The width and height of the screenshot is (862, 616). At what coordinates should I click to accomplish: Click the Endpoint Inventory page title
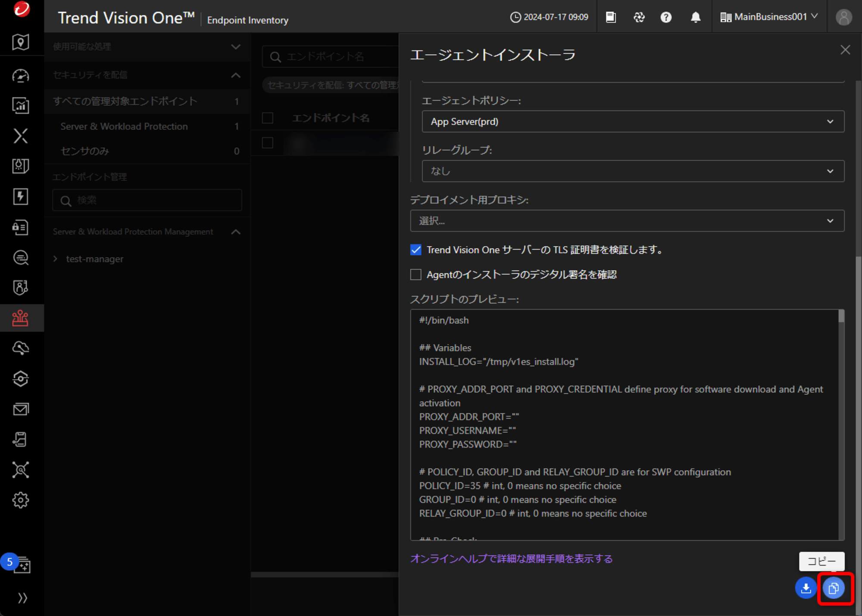click(247, 20)
